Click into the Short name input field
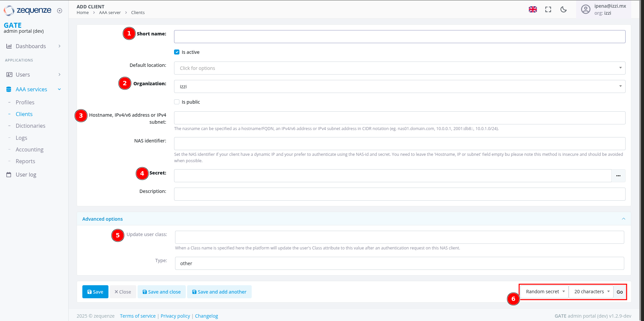Screen dimensions: 644x321 coord(399,37)
